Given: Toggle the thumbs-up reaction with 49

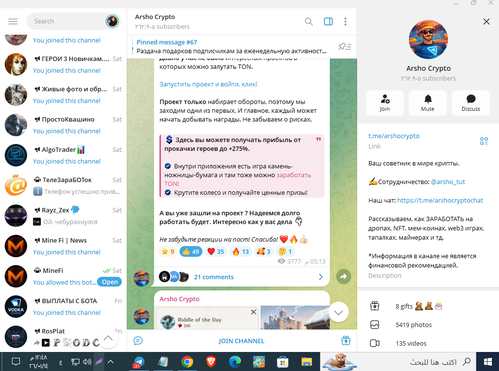Looking at the screenshot, I should coord(191,252).
